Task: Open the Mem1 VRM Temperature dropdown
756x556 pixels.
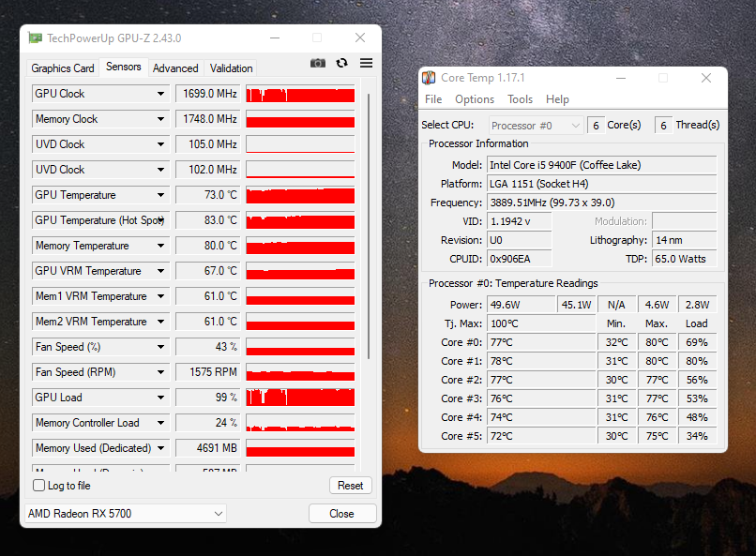Action: 160,296
